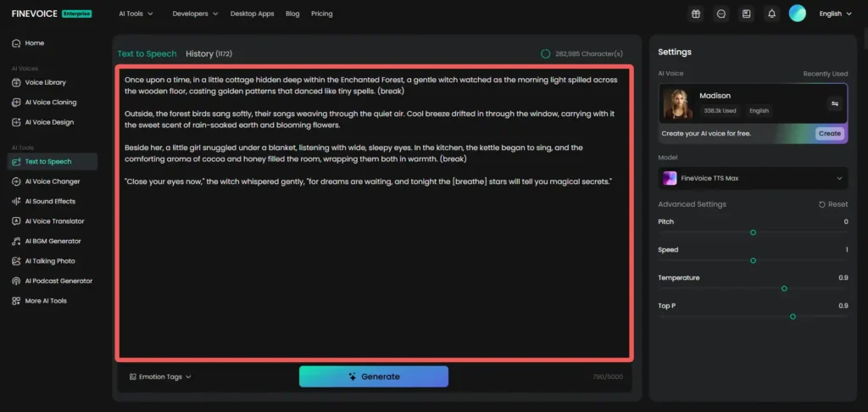Select the Text to Speech tab
Image resolution: width=868 pixels, height=412 pixels.
pyautogui.click(x=147, y=53)
